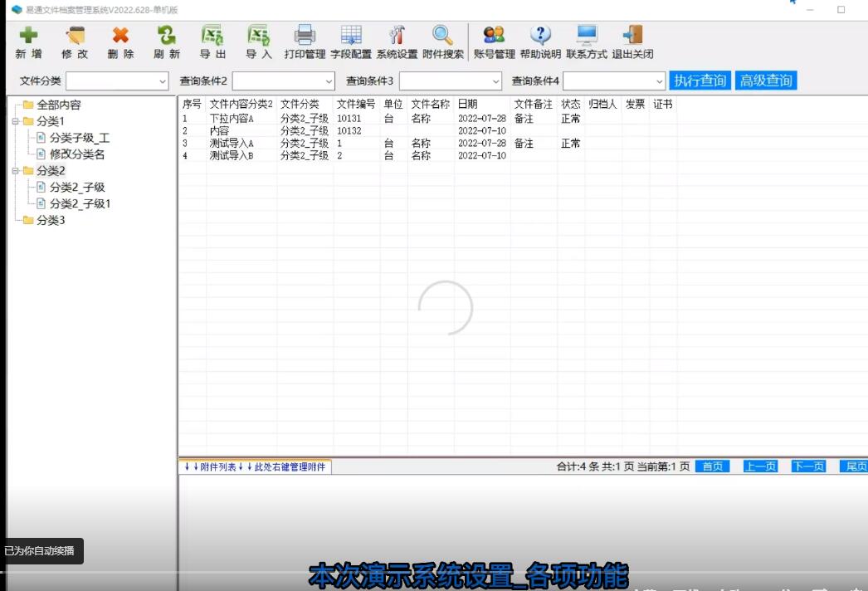This screenshot has width=868, height=591.
Task: Go to 上一页 previous page
Action: (761, 466)
